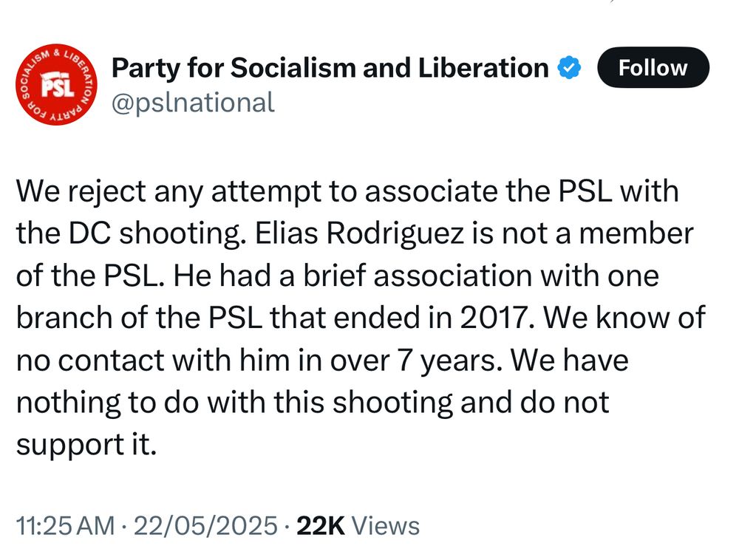Open the Party for Socialism and Liberation display name
Screen dimensions: 739x560
coord(330,68)
